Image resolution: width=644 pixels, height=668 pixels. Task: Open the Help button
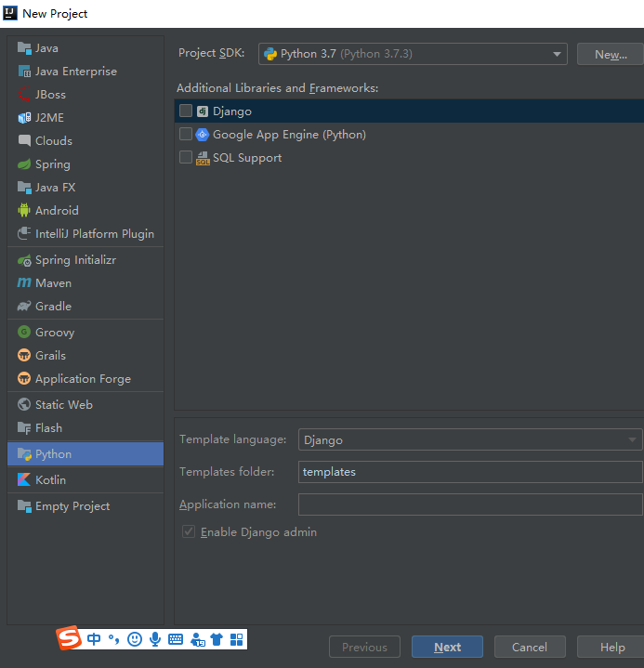pyautogui.click(x=611, y=648)
